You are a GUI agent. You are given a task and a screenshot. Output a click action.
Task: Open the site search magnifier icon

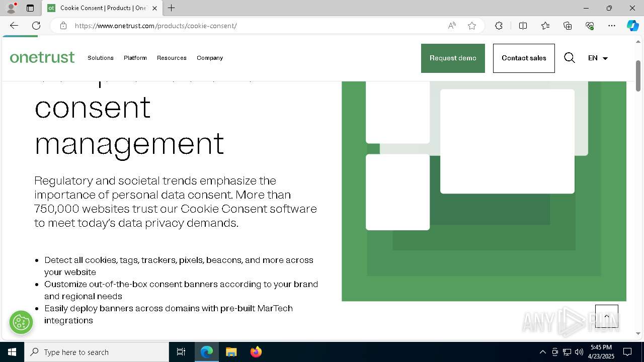(569, 58)
